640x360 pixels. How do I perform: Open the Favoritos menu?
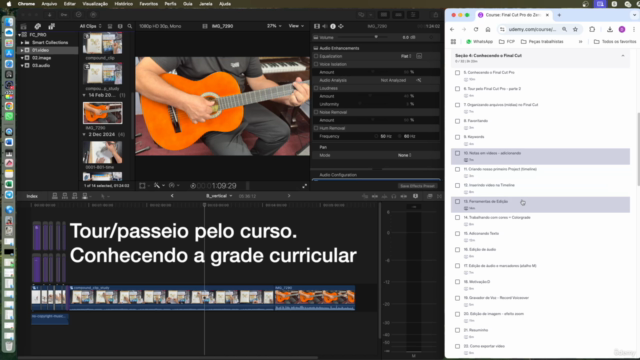click(149, 4)
